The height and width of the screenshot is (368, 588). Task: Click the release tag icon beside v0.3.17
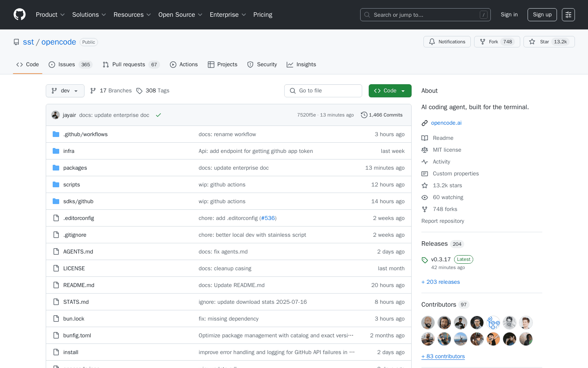(x=425, y=259)
